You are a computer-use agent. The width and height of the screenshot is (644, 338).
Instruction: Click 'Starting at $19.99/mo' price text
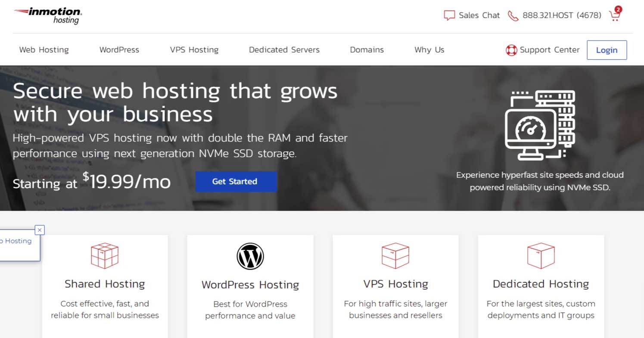tap(92, 182)
